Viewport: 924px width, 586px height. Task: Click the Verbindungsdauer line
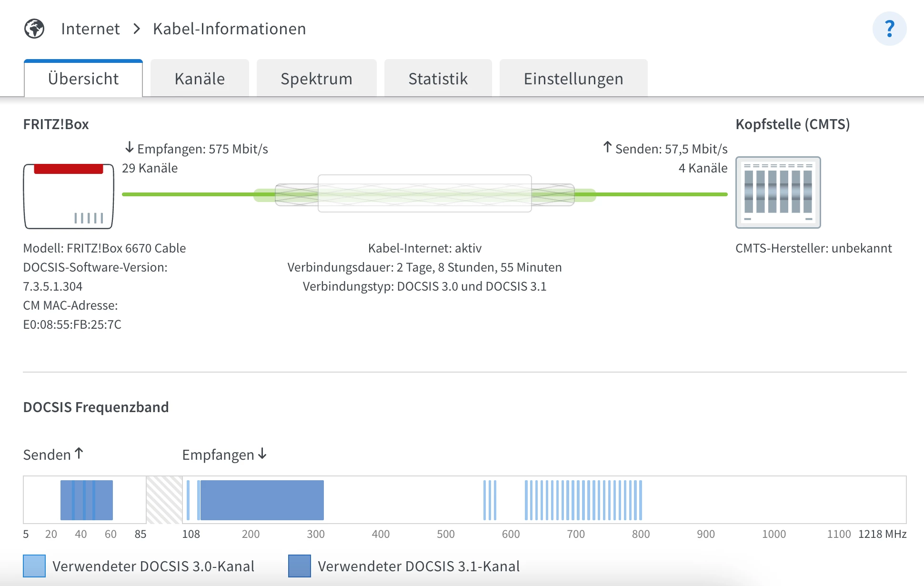click(x=425, y=267)
